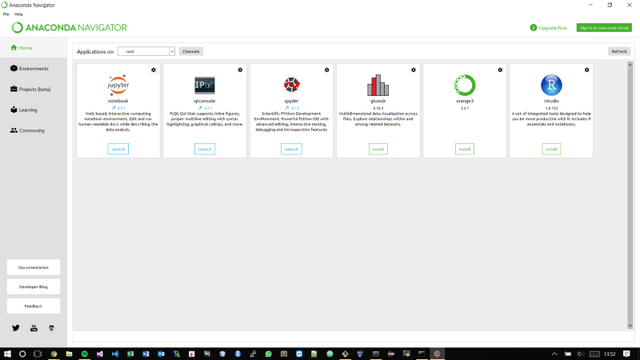
Task: Click the IPython qtconsole logo
Action: [x=204, y=85]
